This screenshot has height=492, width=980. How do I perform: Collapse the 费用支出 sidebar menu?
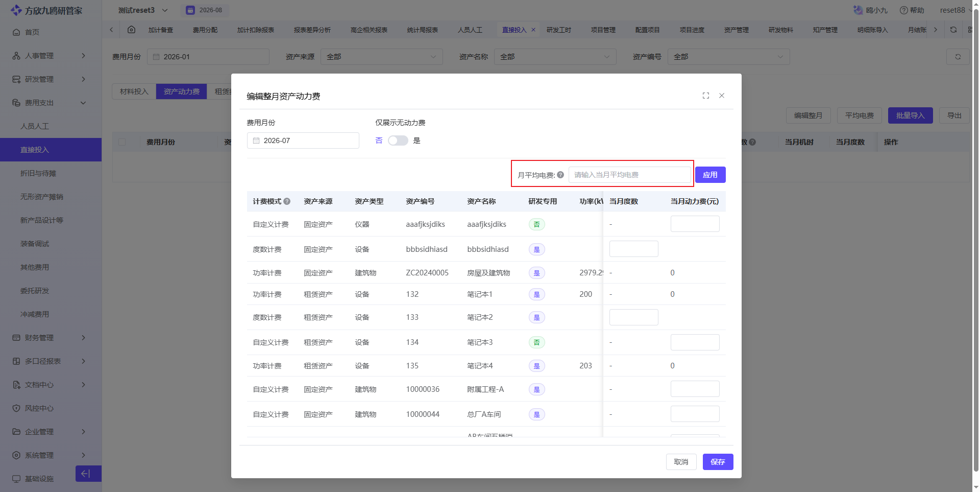pyautogui.click(x=51, y=103)
